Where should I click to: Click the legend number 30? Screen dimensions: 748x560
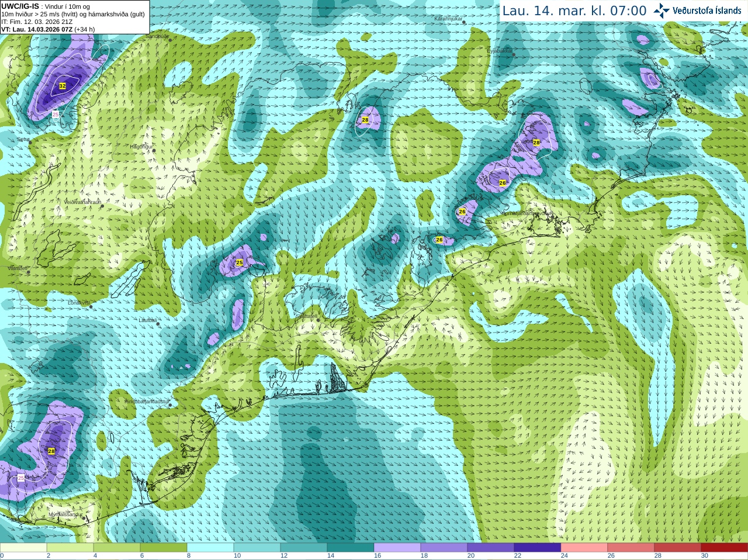(705, 556)
